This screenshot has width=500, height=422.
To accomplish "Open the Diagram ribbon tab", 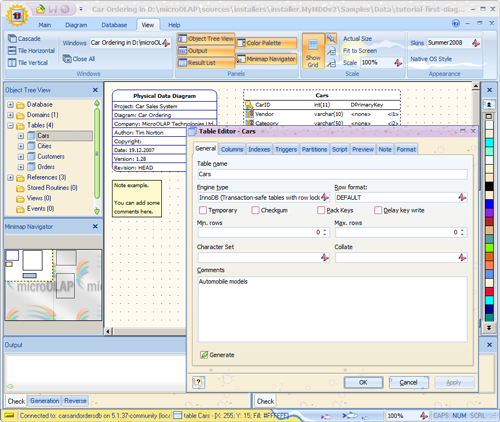I will (x=76, y=25).
